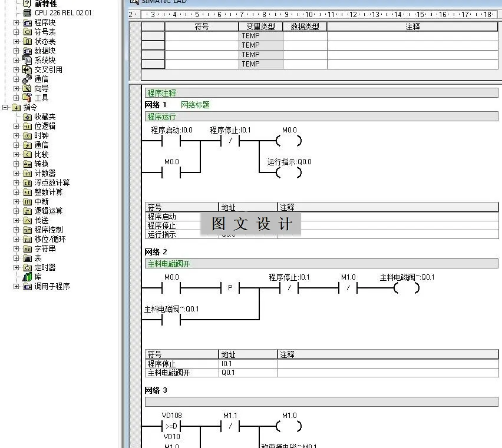Image resolution: width=502 pixels, height=448 pixels.
Task: Click the 定时器 instruction icon
Action: click(x=27, y=268)
